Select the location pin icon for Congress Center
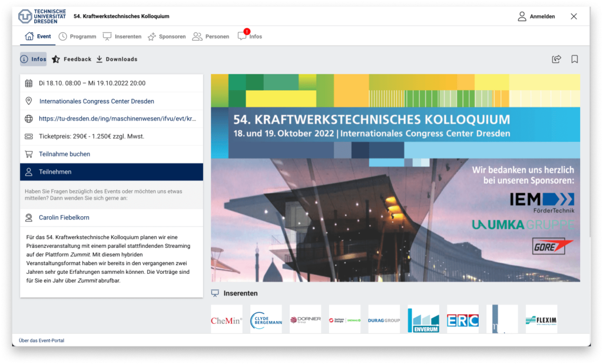The height and width of the screenshot is (364, 603). (x=28, y=101)
